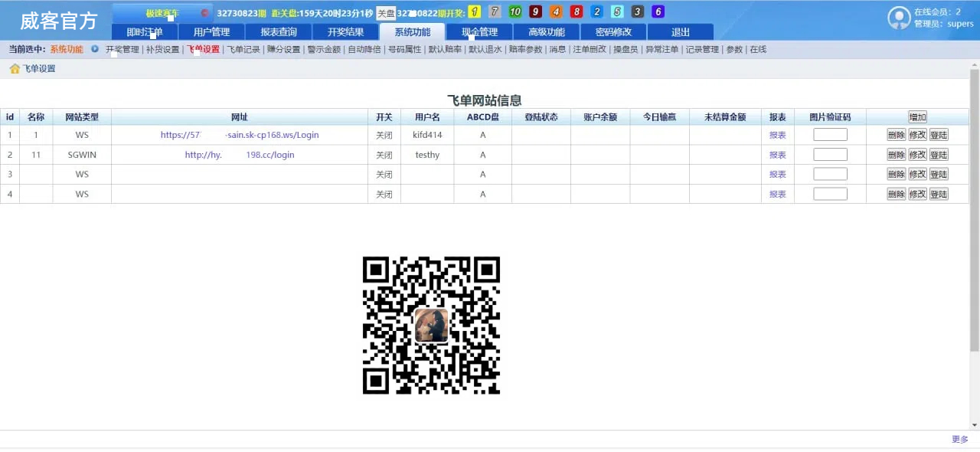Image resolution: width=980 pixels, height=452 pixels.
Task: Click 修改 for the kifd414 row
Action: tap(917, 135)
